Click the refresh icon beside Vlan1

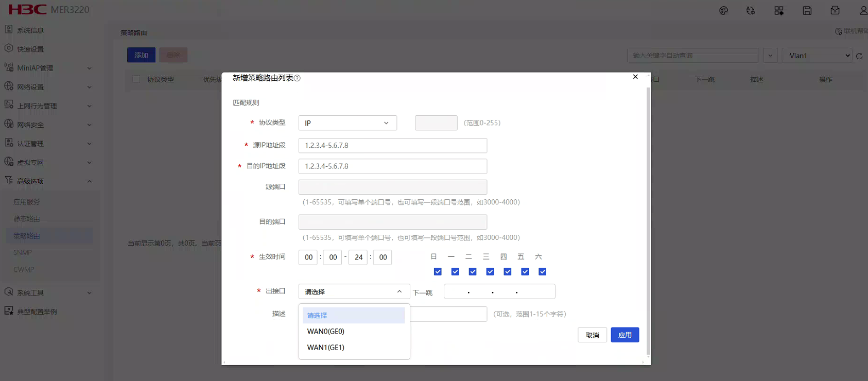(x=859, y=56)
